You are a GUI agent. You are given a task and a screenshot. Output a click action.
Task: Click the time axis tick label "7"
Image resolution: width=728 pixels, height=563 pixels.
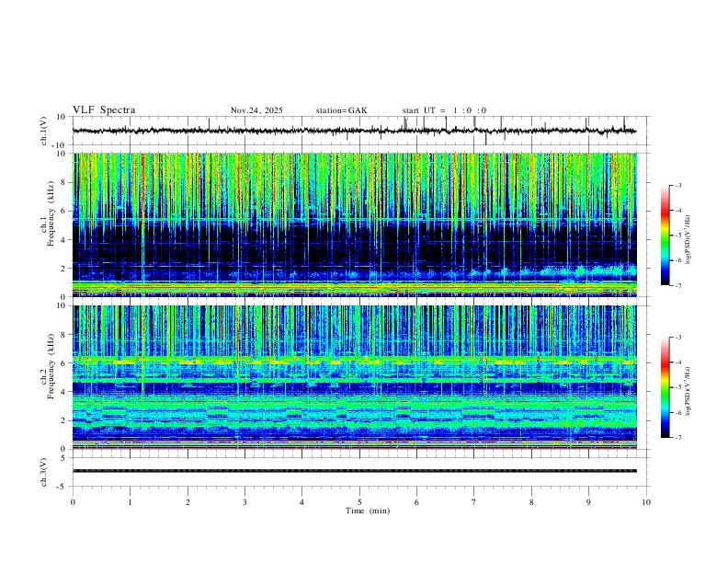click(474, 502)
